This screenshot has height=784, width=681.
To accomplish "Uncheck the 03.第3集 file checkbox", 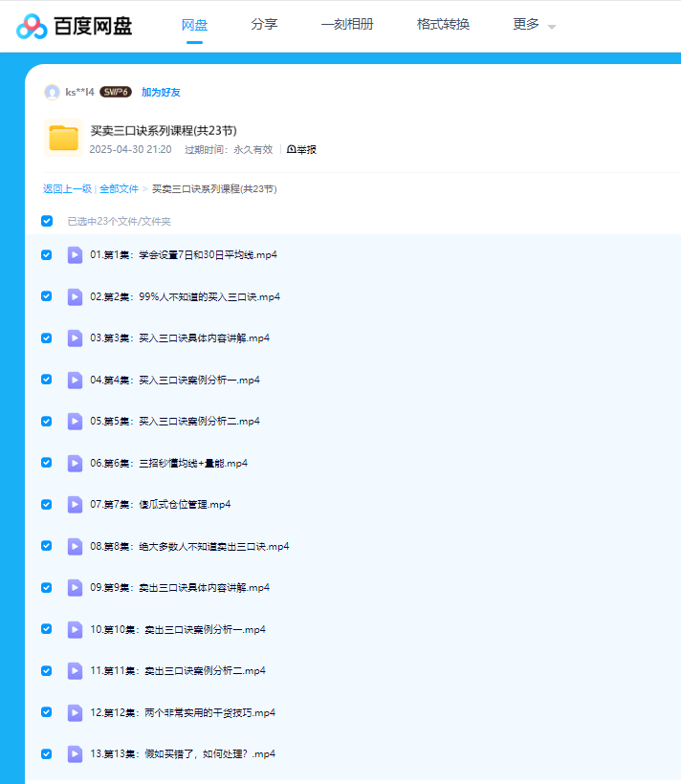I will pos(47,338).
